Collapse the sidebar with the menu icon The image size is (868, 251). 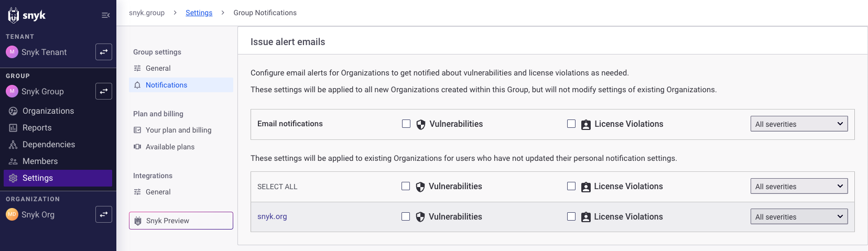click(105, 15)
